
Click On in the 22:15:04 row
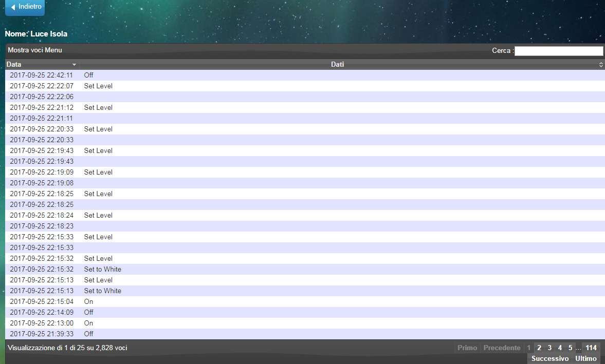coord(89,301)
